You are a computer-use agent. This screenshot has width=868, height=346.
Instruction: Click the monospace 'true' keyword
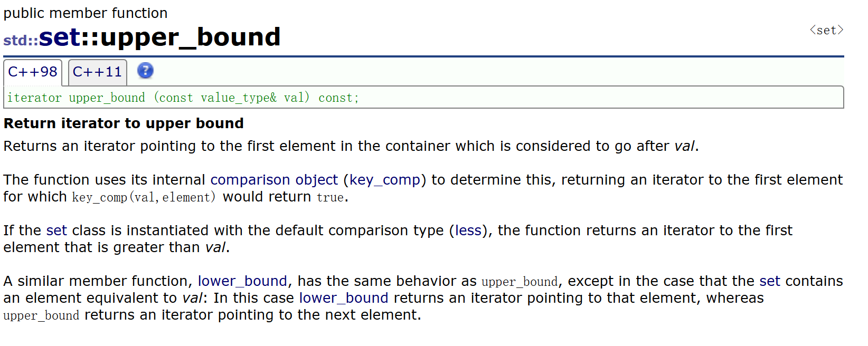click(x=330, y=197)
